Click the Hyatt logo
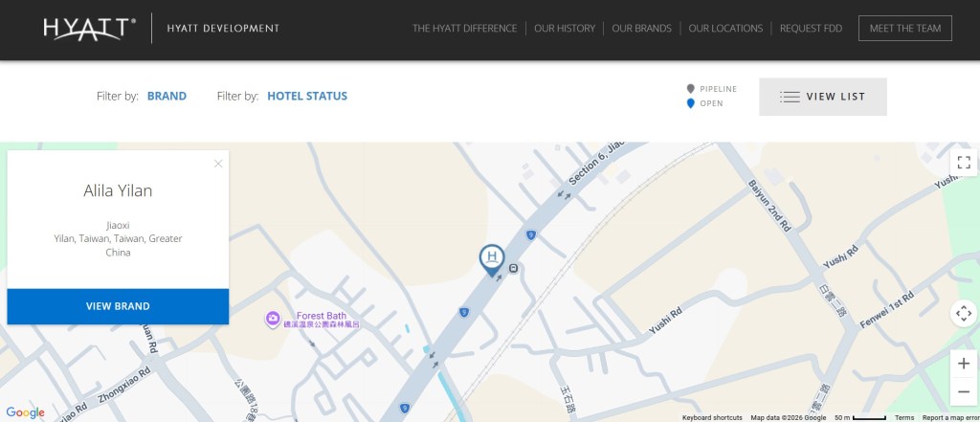The height and width of the screenshot is (422, 980). tap(90, 29)
